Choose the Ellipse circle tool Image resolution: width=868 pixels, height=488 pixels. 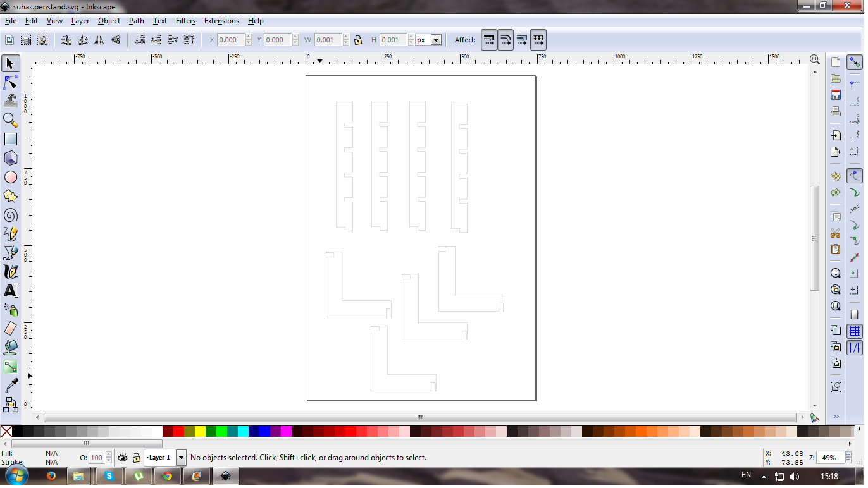[x=11, y=177]
